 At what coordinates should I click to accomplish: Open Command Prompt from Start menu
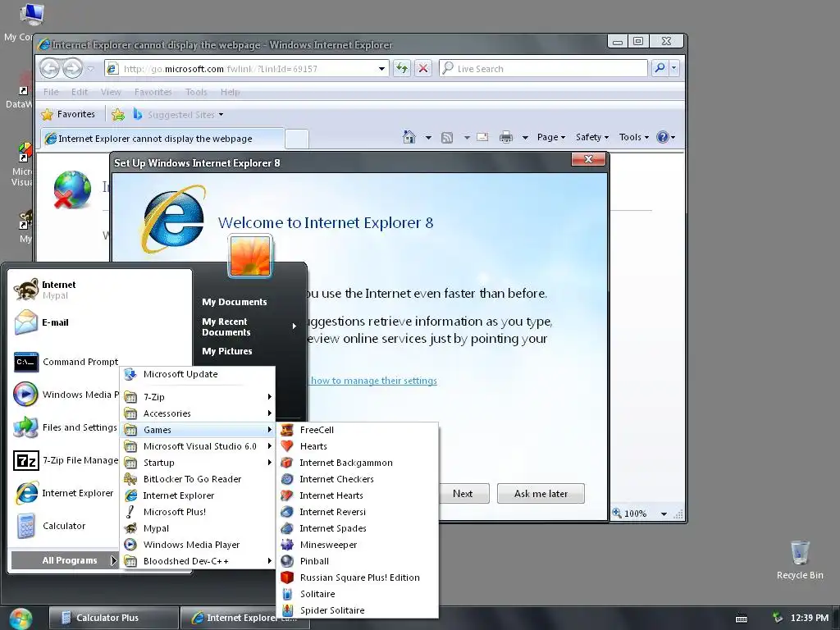[x=66, y=362]
